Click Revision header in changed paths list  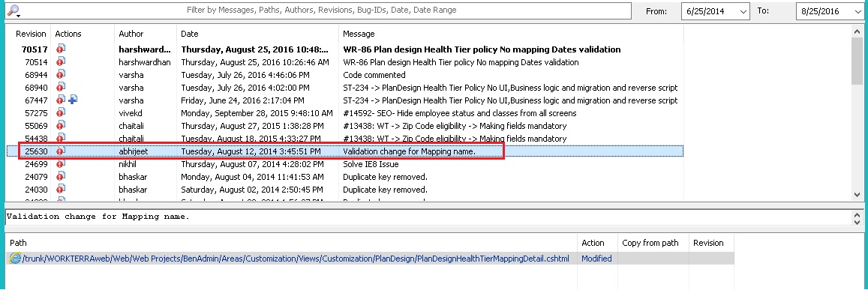click(708, 243)
